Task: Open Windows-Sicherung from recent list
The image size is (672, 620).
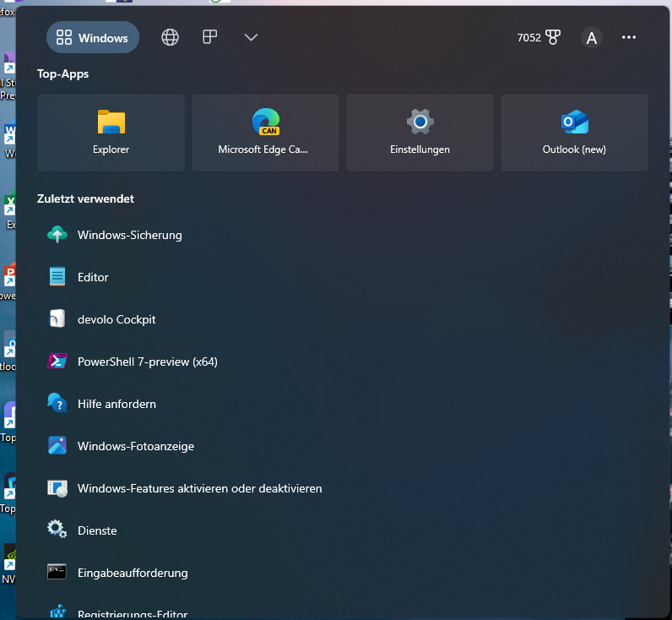Action: click(129, 235)
